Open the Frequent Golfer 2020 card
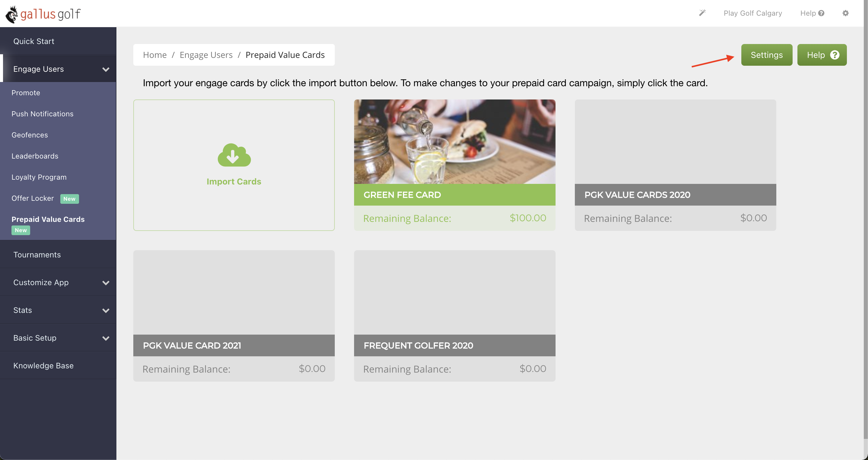The height and width of the screenshot is (460, 868). [x=454, y=316]
